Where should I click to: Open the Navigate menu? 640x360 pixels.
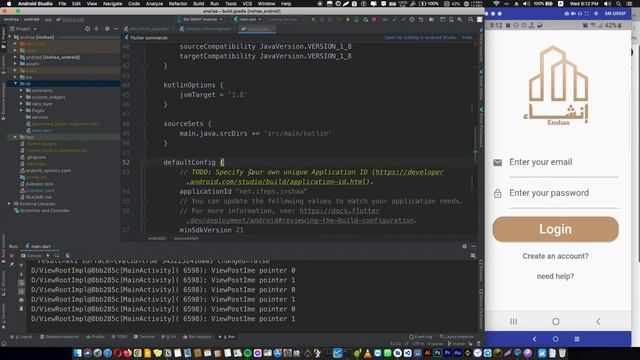click(x=112, y=4)
